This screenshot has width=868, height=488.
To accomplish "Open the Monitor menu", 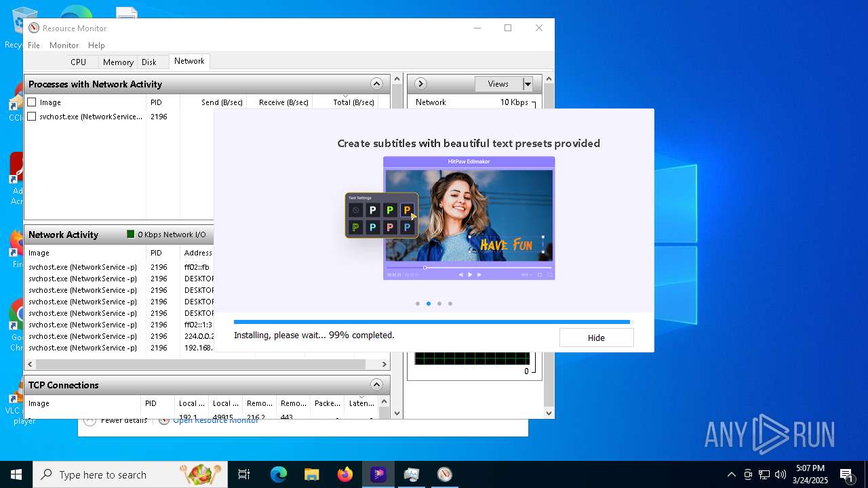I will [x=64, y=45].
